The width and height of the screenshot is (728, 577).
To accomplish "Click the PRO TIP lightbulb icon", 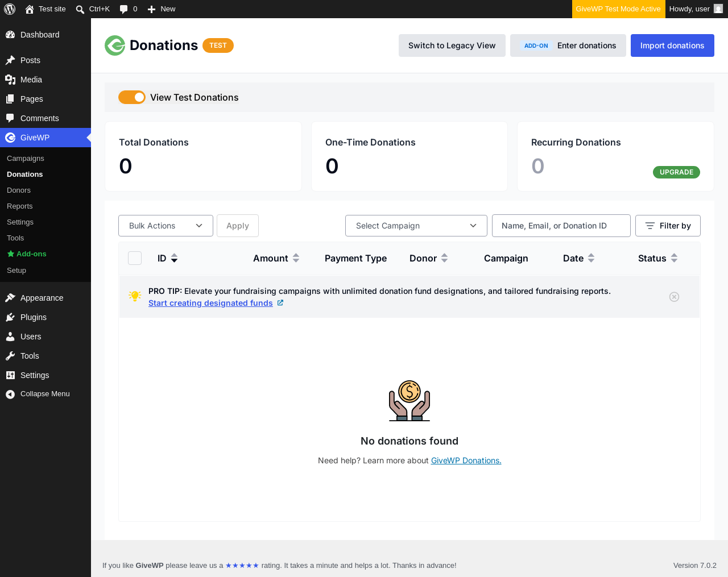I will (135, 296).
